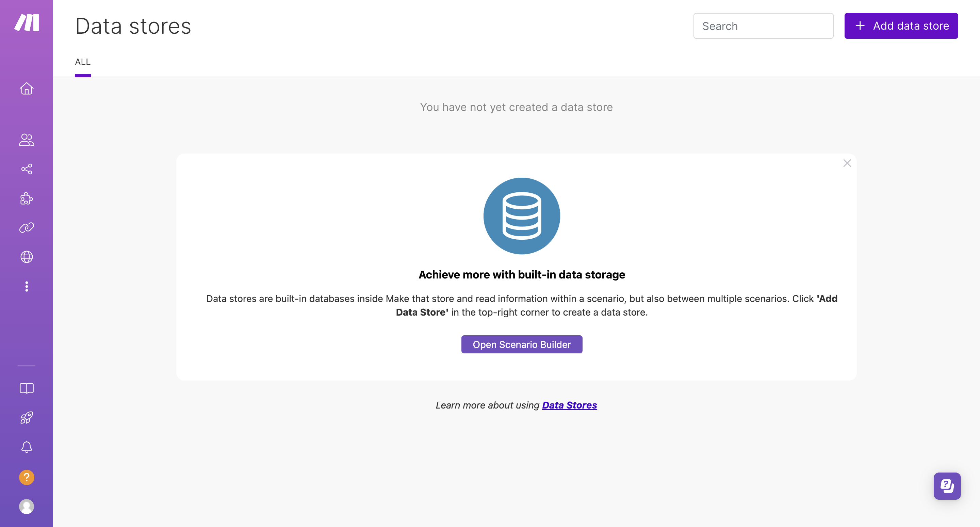Focus the Search input field

pos(763,26)
